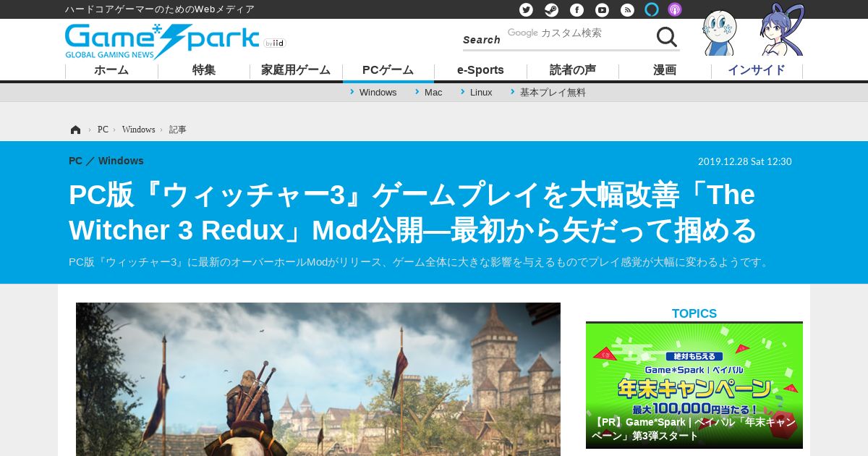Viewport: 868px width, 456px height.
Task: Open the YouTube channel icon
Action: 602,9
